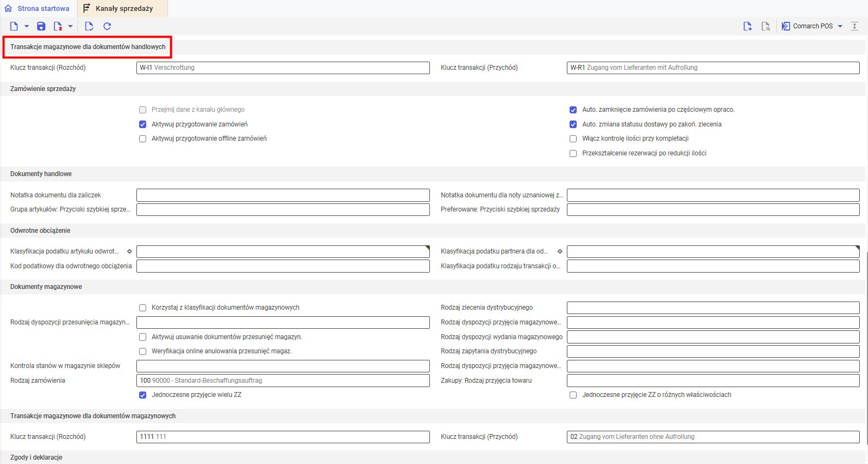Open the dropdown arrow beside new document

[x=26, y=26]
